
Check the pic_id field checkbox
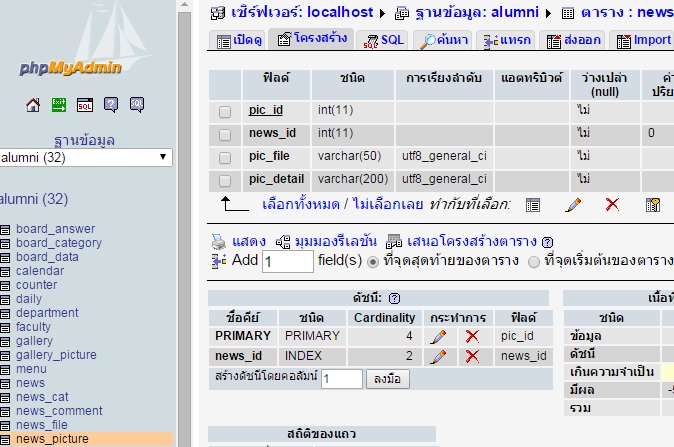225,112
